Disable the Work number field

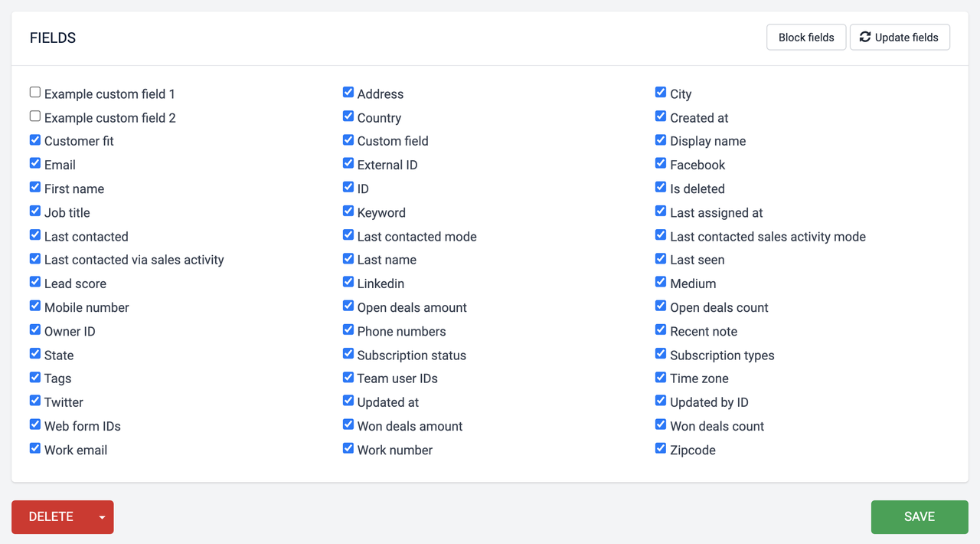pyautogui.click(x=348, y=449)
